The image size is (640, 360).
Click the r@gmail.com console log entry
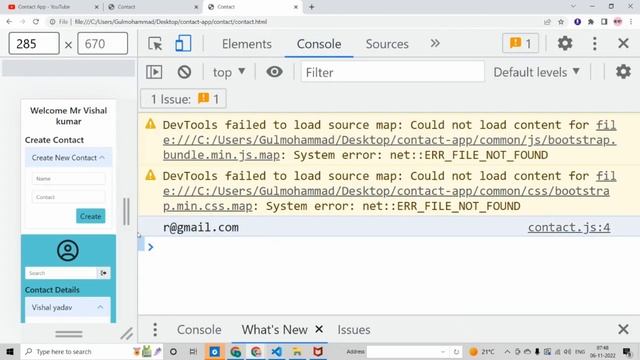[x=200, y=227]
